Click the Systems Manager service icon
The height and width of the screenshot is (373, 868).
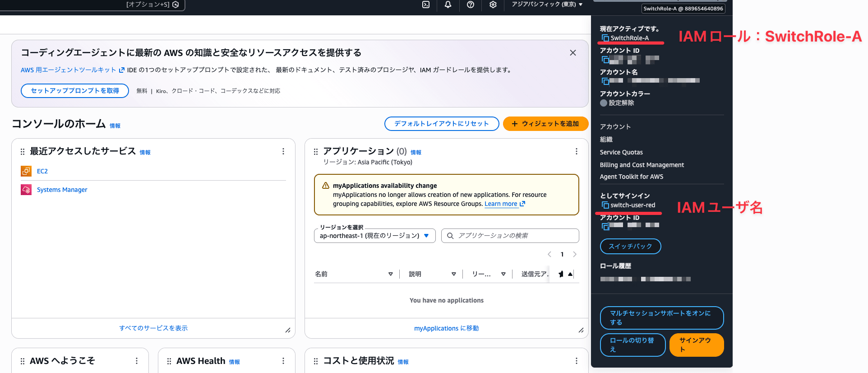[x=26, y=190]
